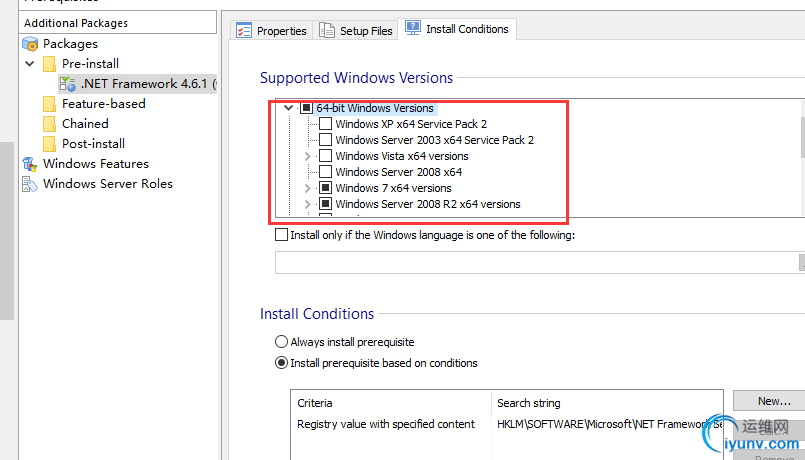
Task: Click the Search string column header
Action: [x=607, y=403]
